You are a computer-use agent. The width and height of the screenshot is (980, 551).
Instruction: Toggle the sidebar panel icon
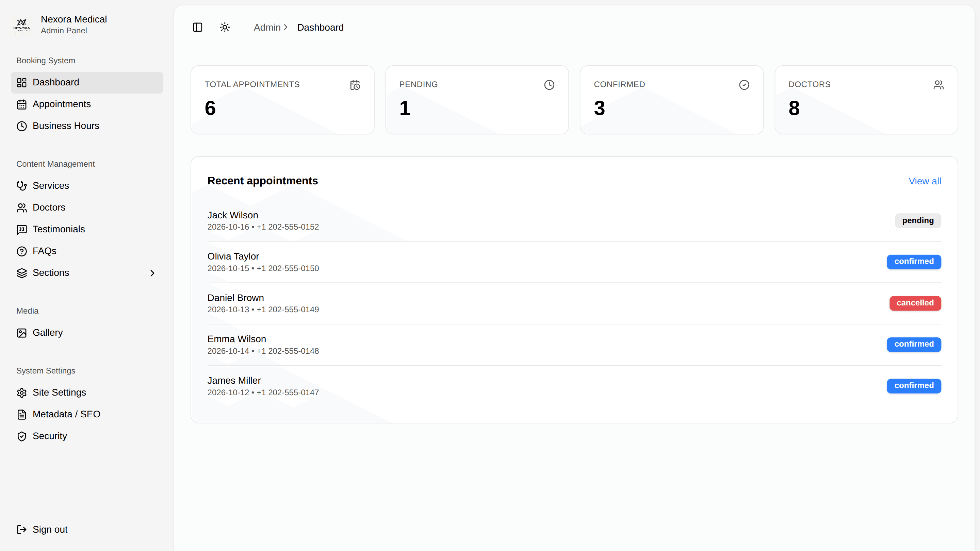coord(197,27)
